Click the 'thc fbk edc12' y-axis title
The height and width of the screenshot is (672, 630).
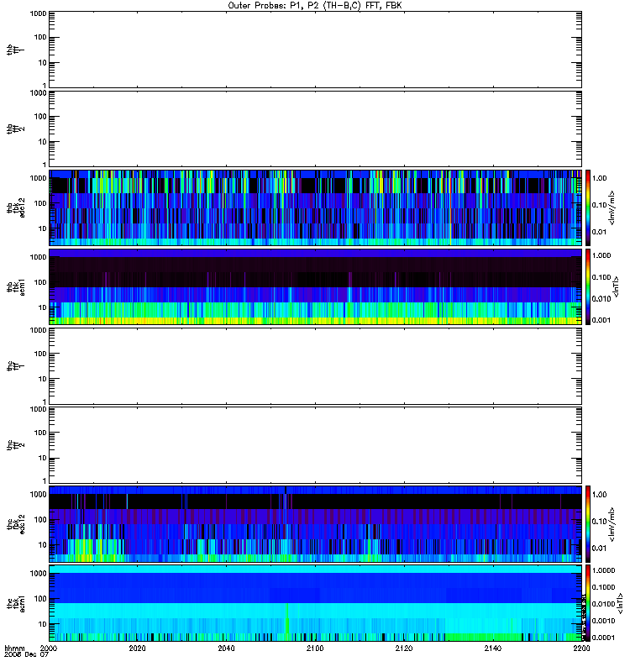[16, 523]
